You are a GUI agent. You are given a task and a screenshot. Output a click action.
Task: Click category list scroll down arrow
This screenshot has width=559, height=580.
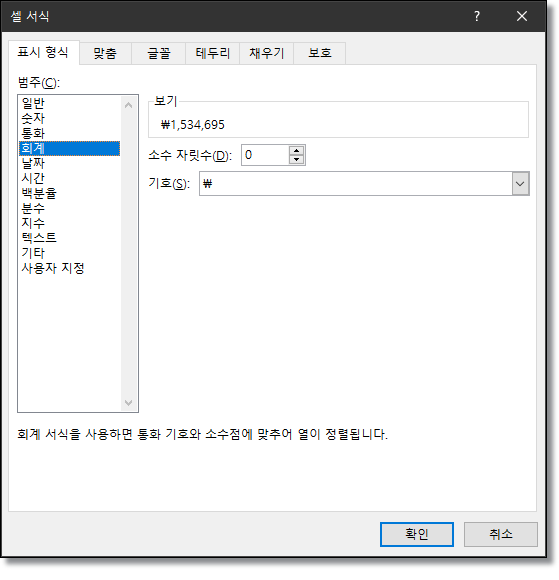click(x=128, y=402)
